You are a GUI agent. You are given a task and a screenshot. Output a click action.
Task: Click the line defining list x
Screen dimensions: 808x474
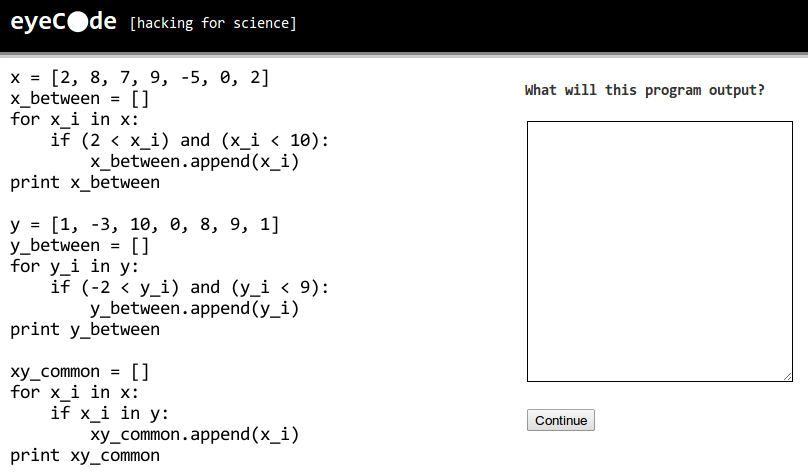coord(140,77)
